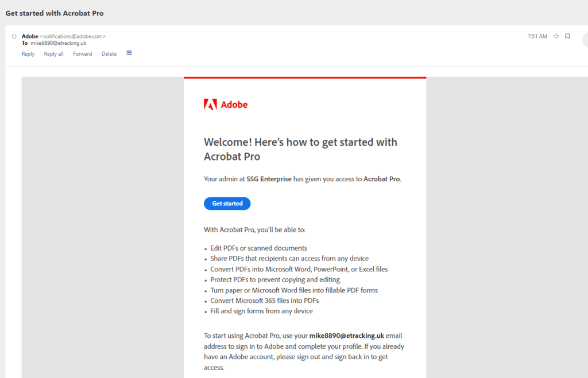The height and width of the screenshot is (378, 588).
Task: Reply to the Adobe email
Action: [28, 54]
